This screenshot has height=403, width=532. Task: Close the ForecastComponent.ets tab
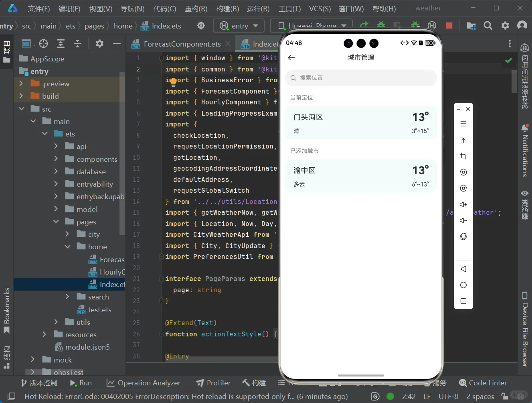[228, 44]
